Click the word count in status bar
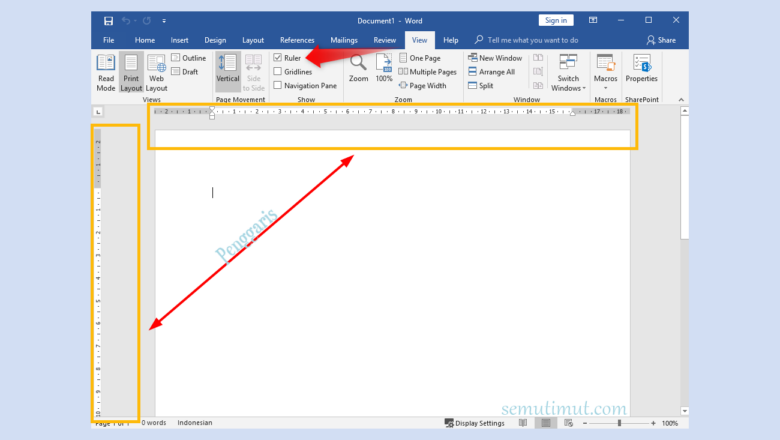Screen dimensions: 780x440 (x=154, y=423)
